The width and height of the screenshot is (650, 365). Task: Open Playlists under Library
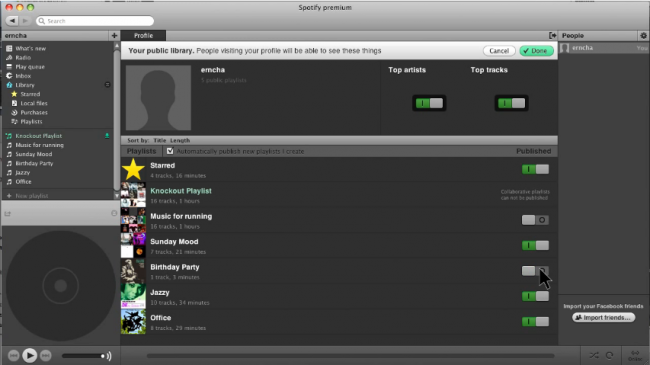tap(31, 122)
